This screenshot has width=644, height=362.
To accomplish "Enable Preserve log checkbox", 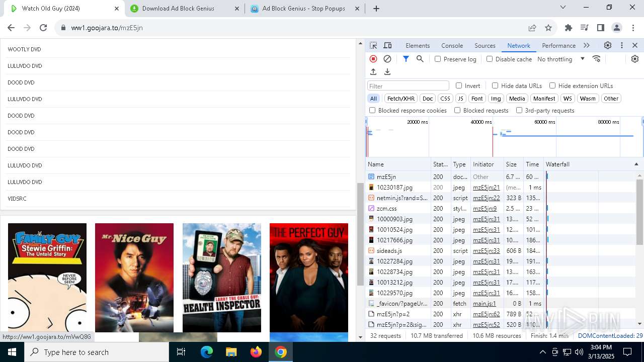I will coord(438,59).
